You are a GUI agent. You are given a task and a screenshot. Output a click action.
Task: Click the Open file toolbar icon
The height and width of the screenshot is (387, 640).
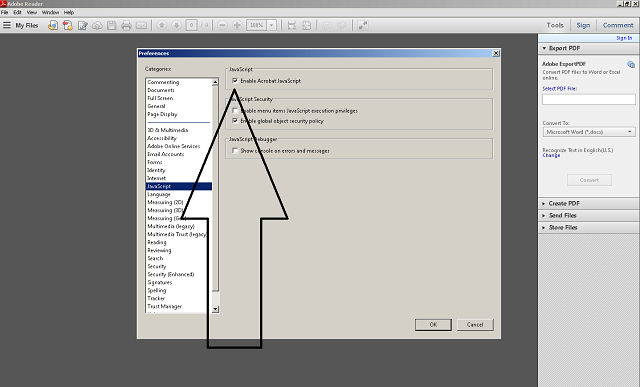(53, 25)
